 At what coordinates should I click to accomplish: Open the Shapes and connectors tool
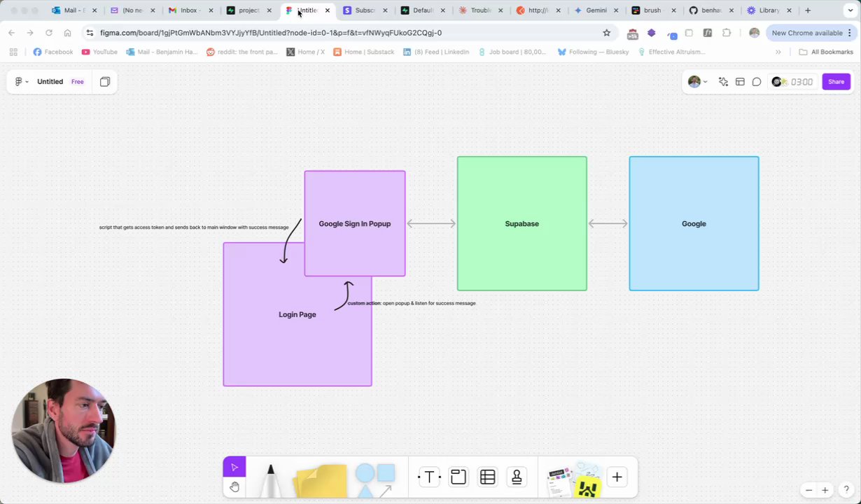coord(374,480)
